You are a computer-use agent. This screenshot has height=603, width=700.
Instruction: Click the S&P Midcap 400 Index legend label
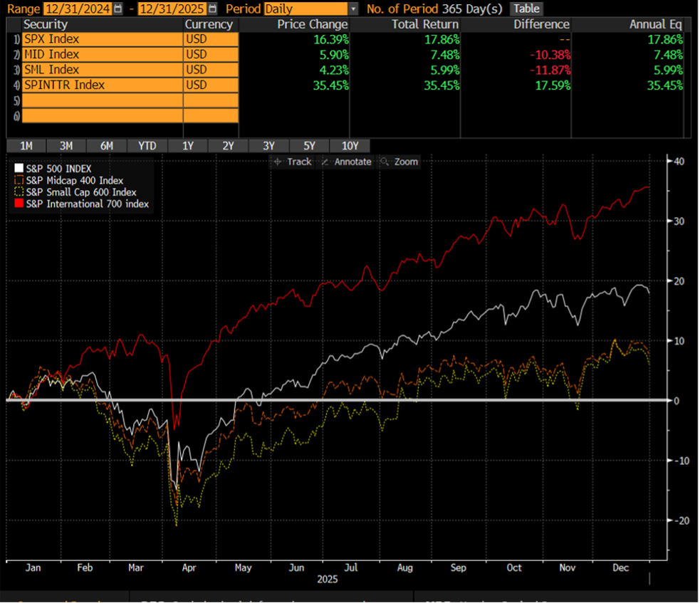coord(75,180)
